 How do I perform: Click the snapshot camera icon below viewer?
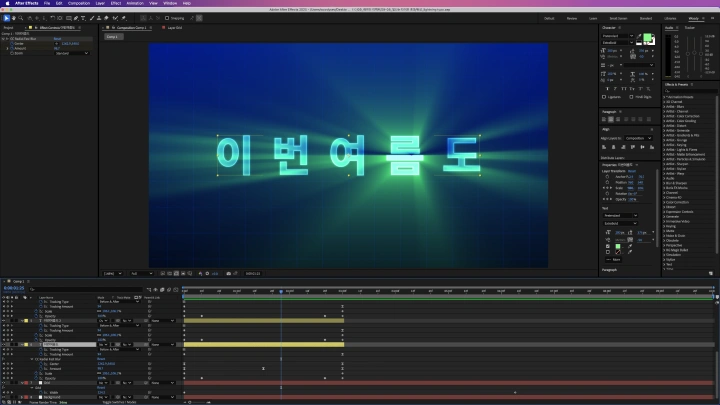tap(228, 274)
